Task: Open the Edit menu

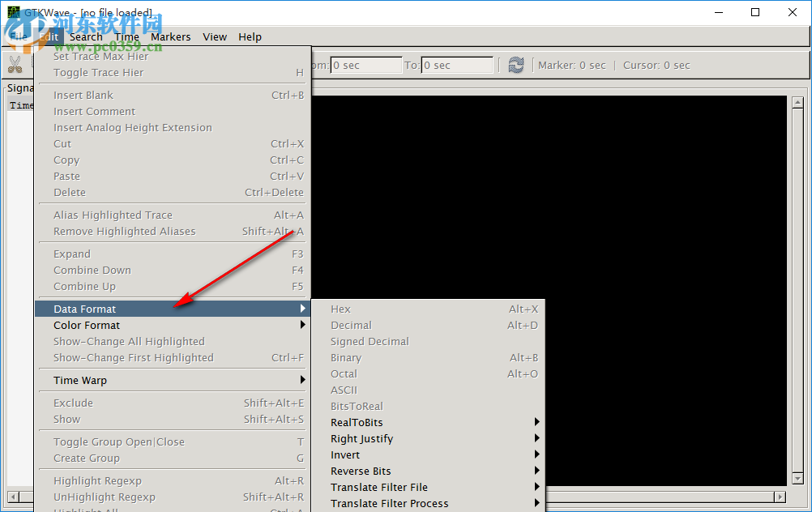Action: 49,36
